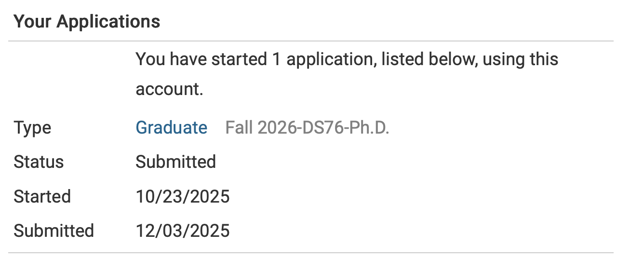Click the Status row label
644x273 pixels.
[x=39, y=162]
